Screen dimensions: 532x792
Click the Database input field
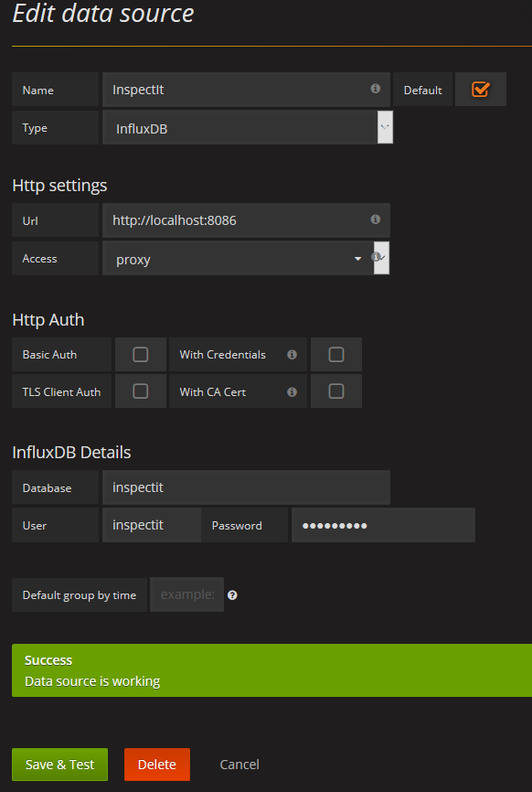[246, 487]
